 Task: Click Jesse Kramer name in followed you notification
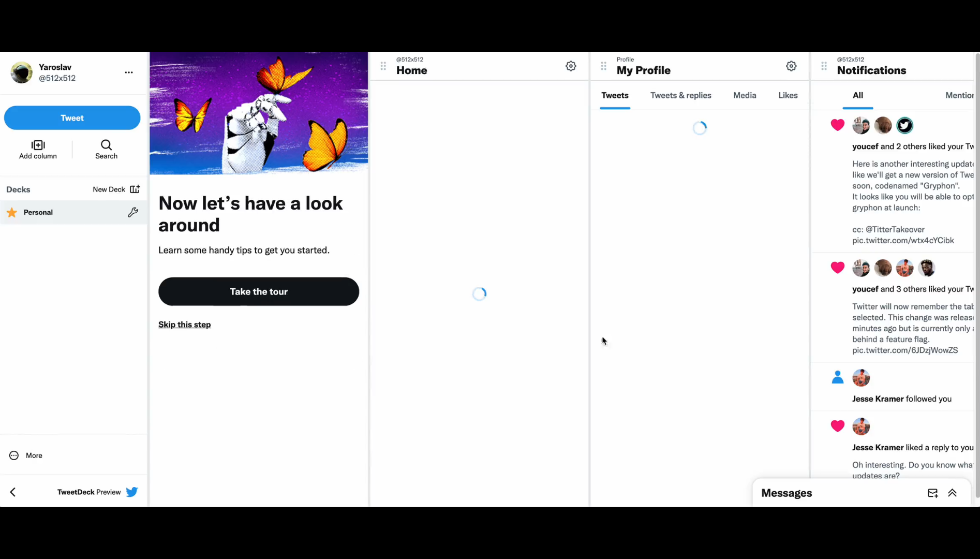point(878,399)
